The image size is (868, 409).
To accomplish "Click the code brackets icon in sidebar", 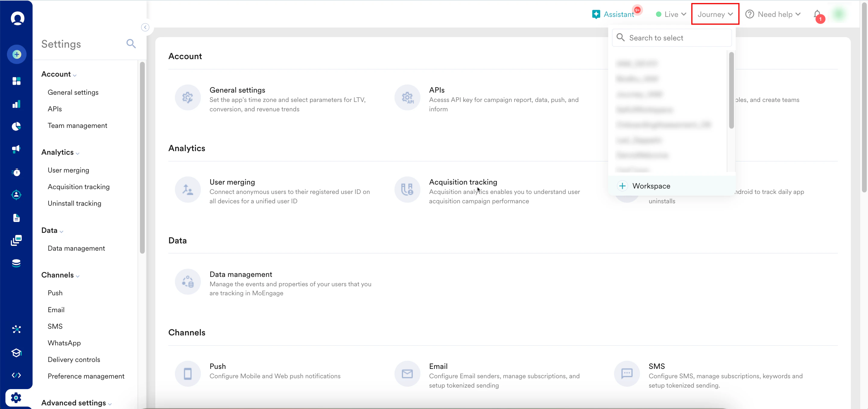I will 16,375.
